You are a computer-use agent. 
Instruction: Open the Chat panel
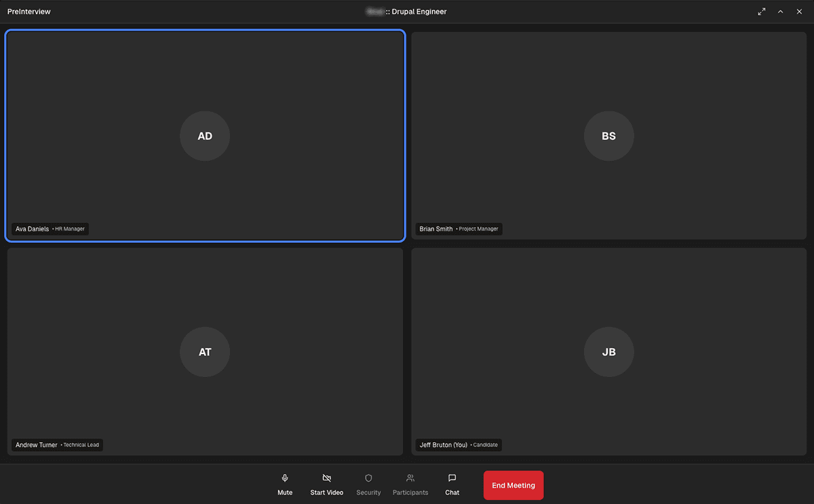[x=452, y=484]
